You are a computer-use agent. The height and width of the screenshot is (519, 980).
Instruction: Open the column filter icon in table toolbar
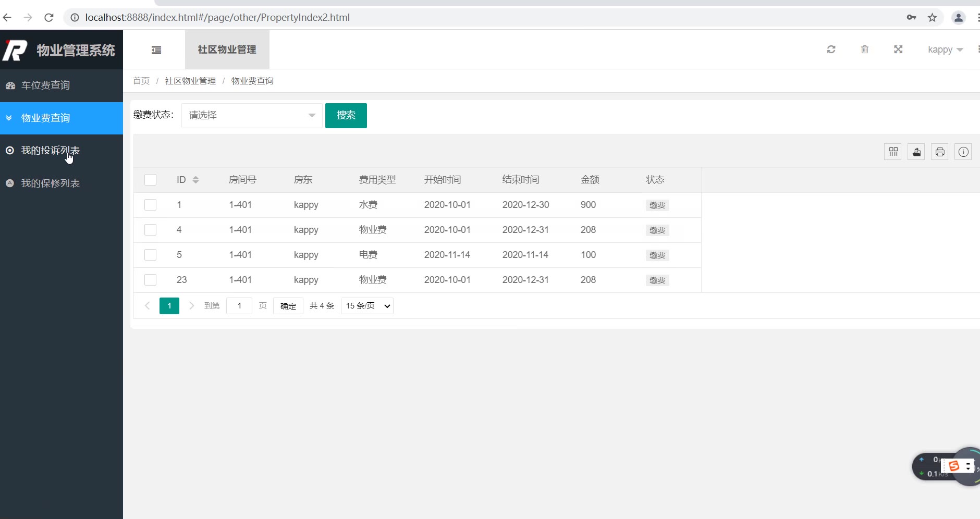tap(893, 152)
